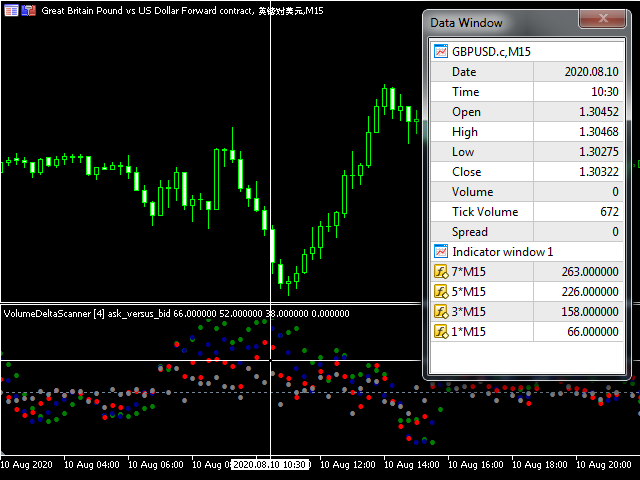Close the Data Window panel
The height and width of the screenshot is (480, 640).
coord(602,19)
